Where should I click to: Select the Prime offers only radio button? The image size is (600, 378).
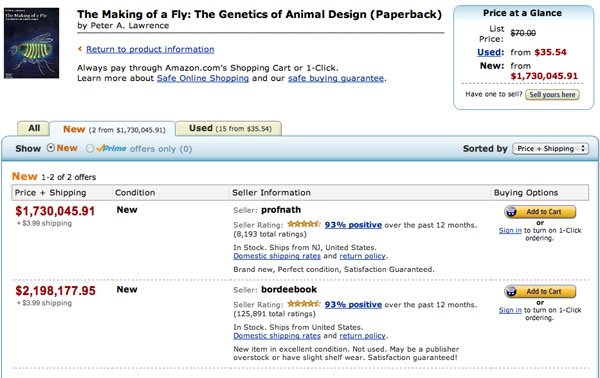coord(90,148)
